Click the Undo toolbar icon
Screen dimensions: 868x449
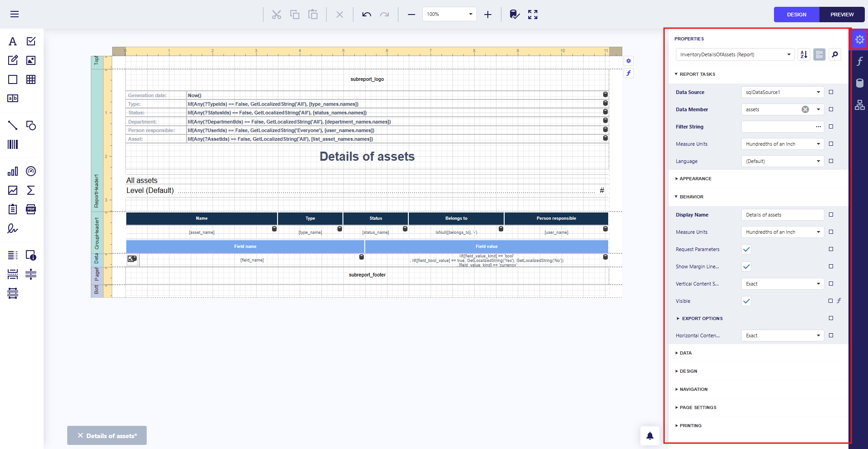pos(367,15)
